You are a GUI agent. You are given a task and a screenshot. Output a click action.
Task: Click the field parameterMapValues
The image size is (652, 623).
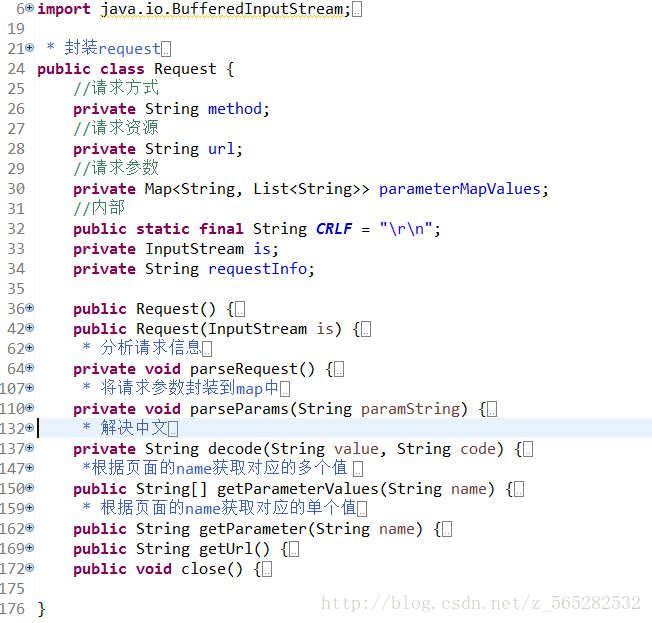(x=459, y=189)
